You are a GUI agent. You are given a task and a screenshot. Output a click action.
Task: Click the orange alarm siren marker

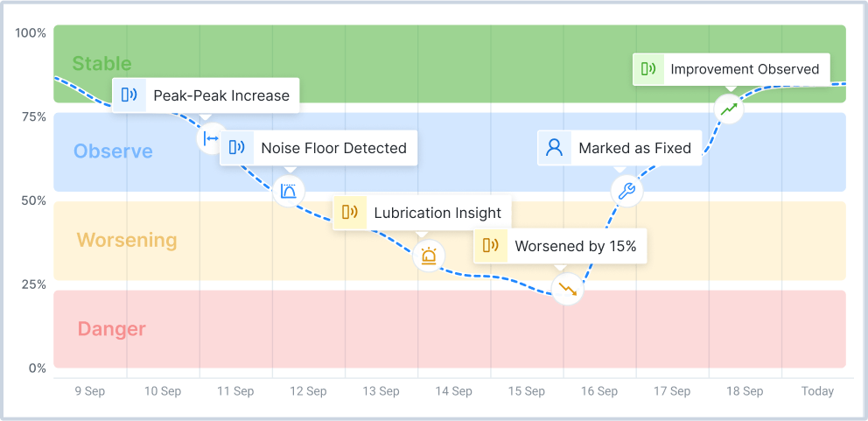point(428,256)
